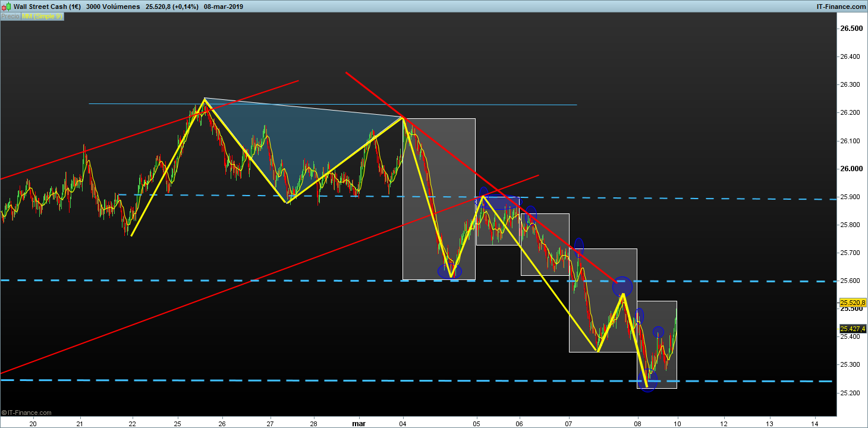Click the 25.400 price axis label
The width and height of the screenshot is (868, 428).
(851, 336)
